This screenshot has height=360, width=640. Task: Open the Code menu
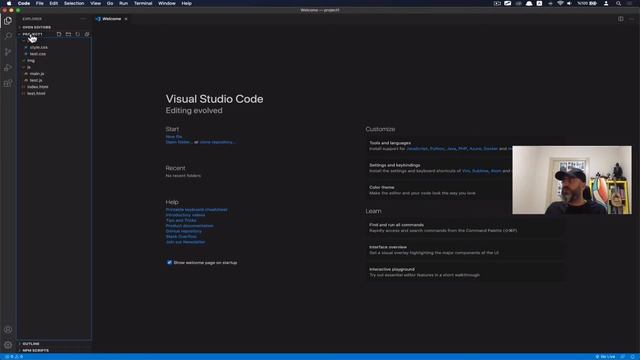pos(24,3)
